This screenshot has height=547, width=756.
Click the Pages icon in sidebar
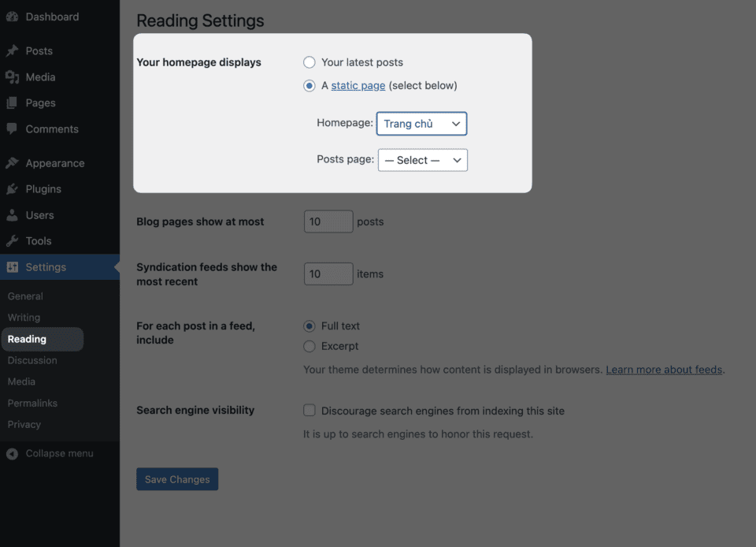click(12, 102)
